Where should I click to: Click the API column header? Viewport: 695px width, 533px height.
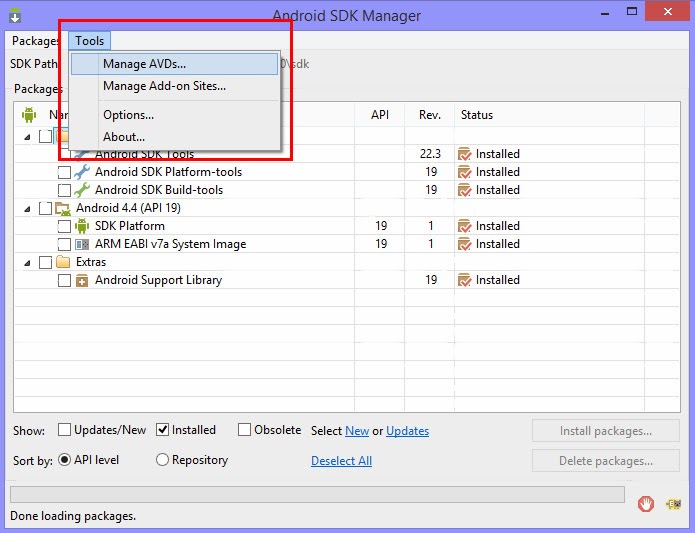[x=379, y=115]
